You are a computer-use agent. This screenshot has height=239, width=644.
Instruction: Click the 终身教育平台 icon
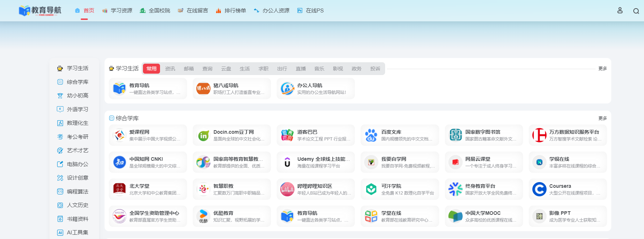pos(456,189)
